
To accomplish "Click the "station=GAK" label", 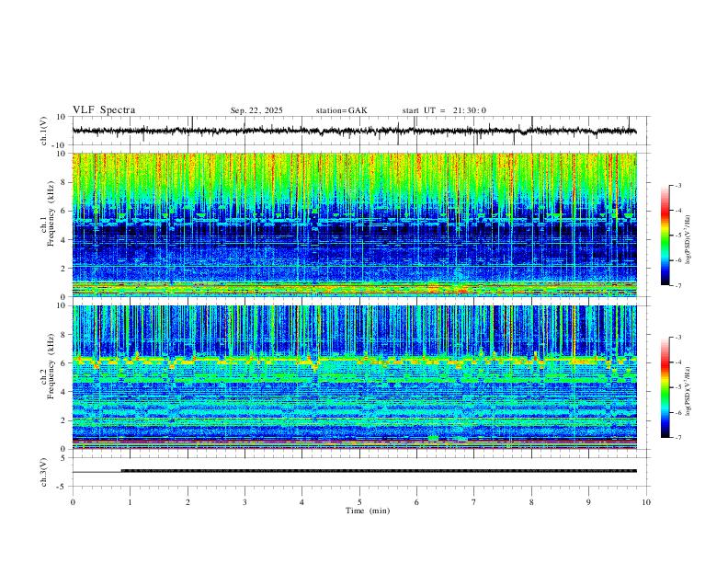I will click(x=341, y=110).
